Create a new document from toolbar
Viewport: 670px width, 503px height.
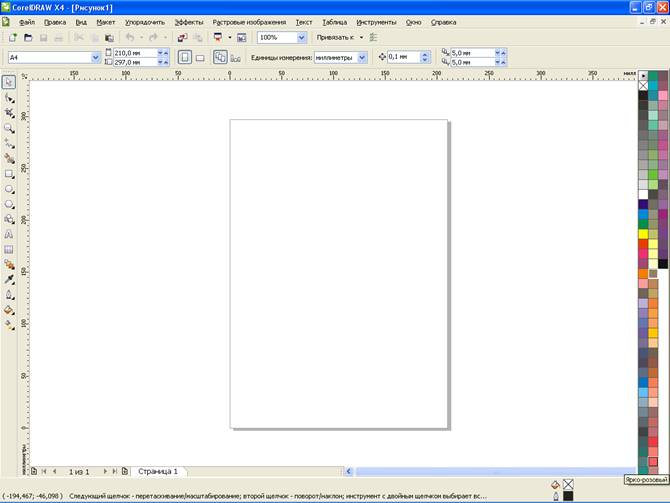click(x=13, y=38)
